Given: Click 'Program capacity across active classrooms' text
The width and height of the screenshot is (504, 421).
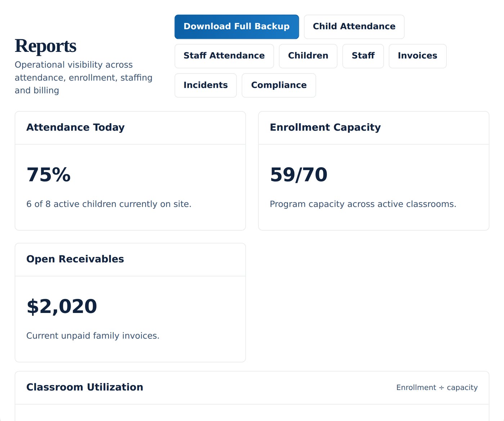Looking at the screenshot, I should (x=363, y=204).
